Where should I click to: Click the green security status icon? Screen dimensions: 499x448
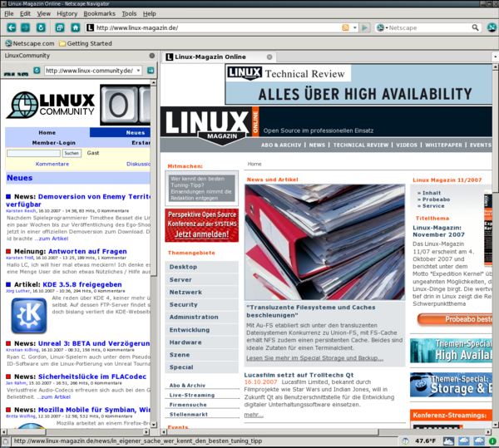tap(492, 441)
